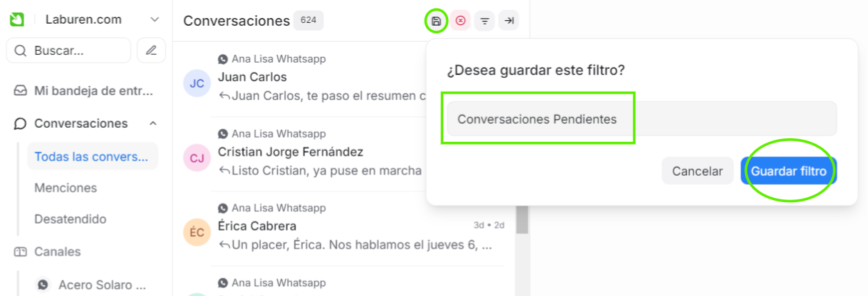The height and width of the screenshot is (296, 868).
Task: Open the Laburen.com account dropdown
Action: pos(155,19)
